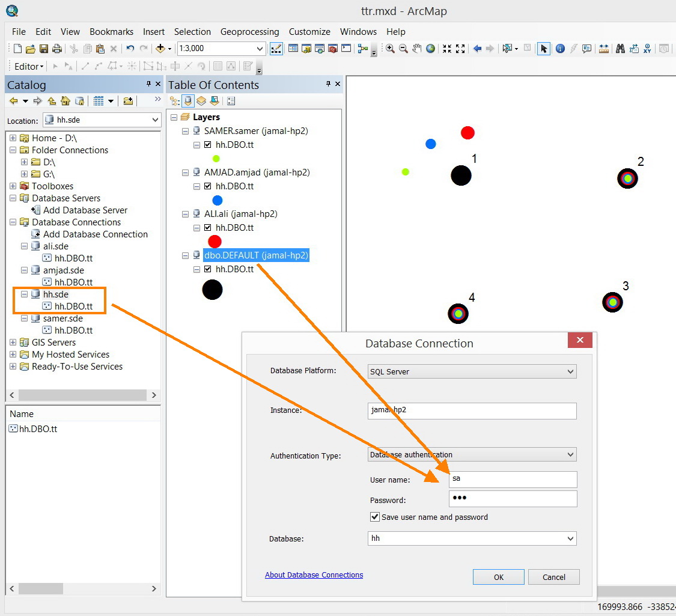The width and height of the screenshot is (676, 616).
Task: Click OK in Database Connection dialog
Action: coord(498,577)
